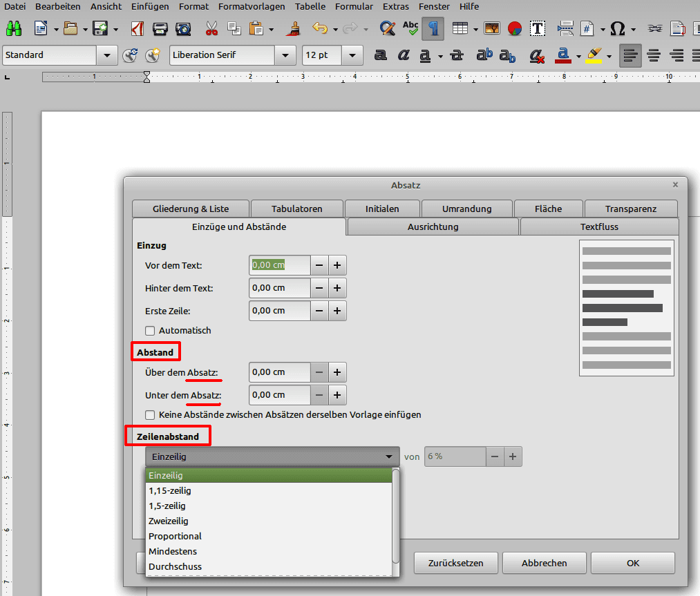Click the Paste clipboard icon

pyautogui.click(x=256, y=29)
